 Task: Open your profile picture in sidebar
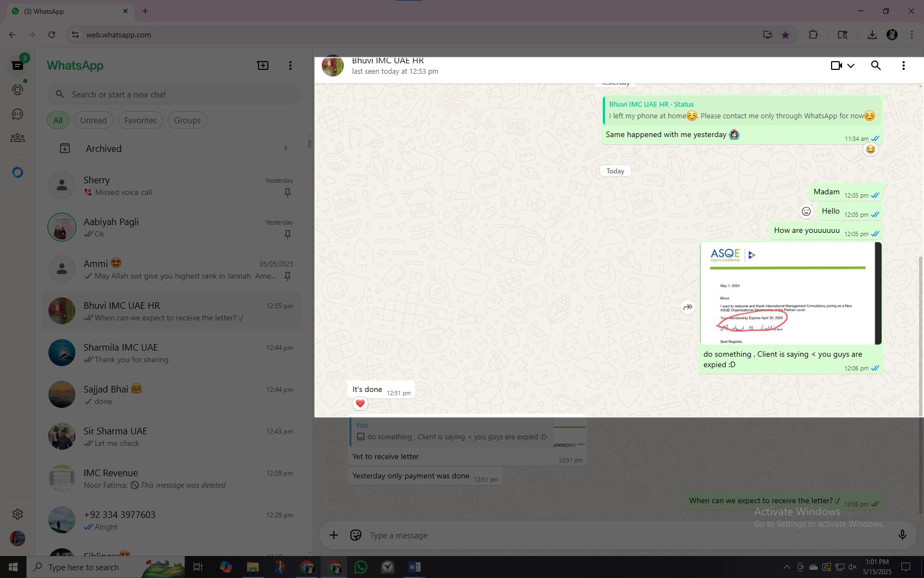pos(18,538)
